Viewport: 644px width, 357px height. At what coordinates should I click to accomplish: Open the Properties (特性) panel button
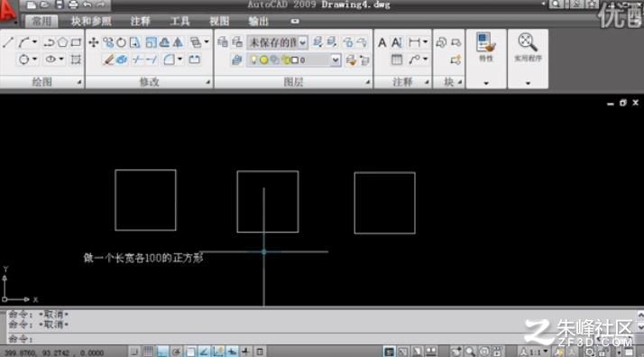[486, 47]
